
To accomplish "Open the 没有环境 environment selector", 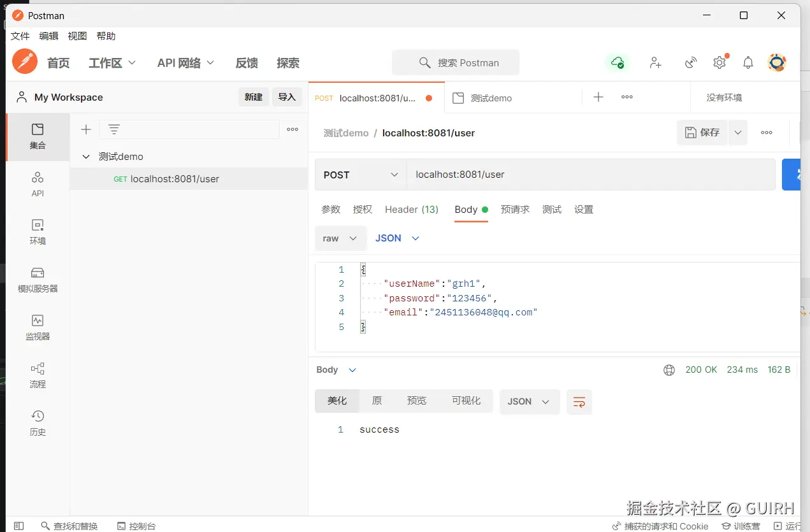I will click(725, 97).
